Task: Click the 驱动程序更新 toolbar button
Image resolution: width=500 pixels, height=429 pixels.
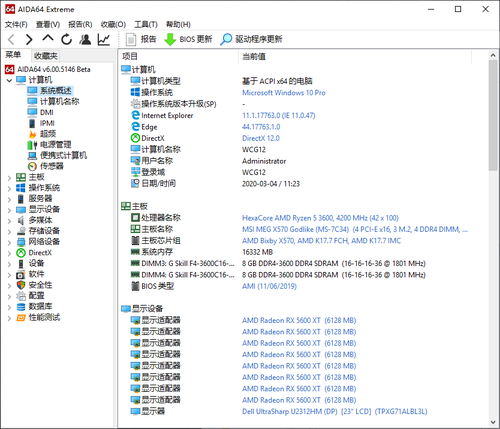Action: [x=251, y=39]
